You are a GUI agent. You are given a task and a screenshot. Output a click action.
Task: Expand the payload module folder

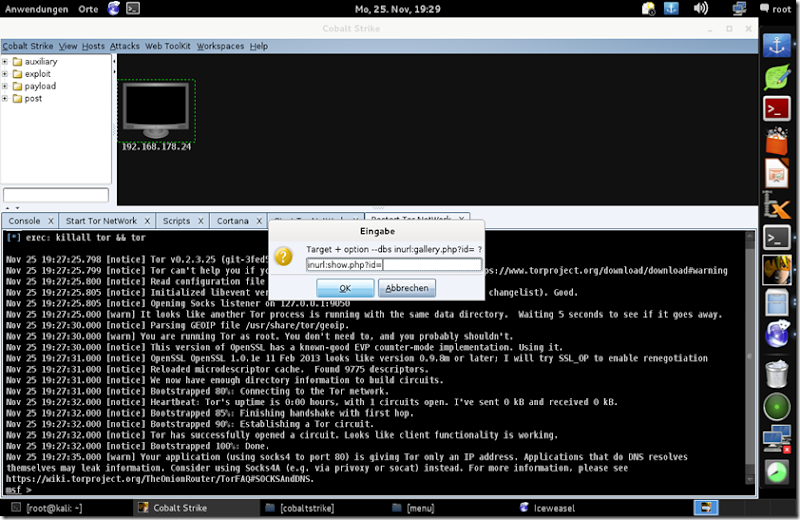click(5, 86)
